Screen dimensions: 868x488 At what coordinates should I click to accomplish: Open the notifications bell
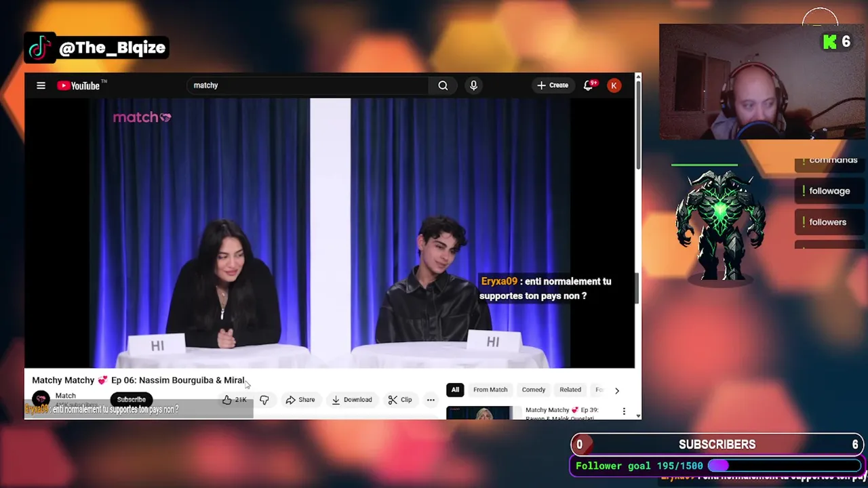pos(589,85)
